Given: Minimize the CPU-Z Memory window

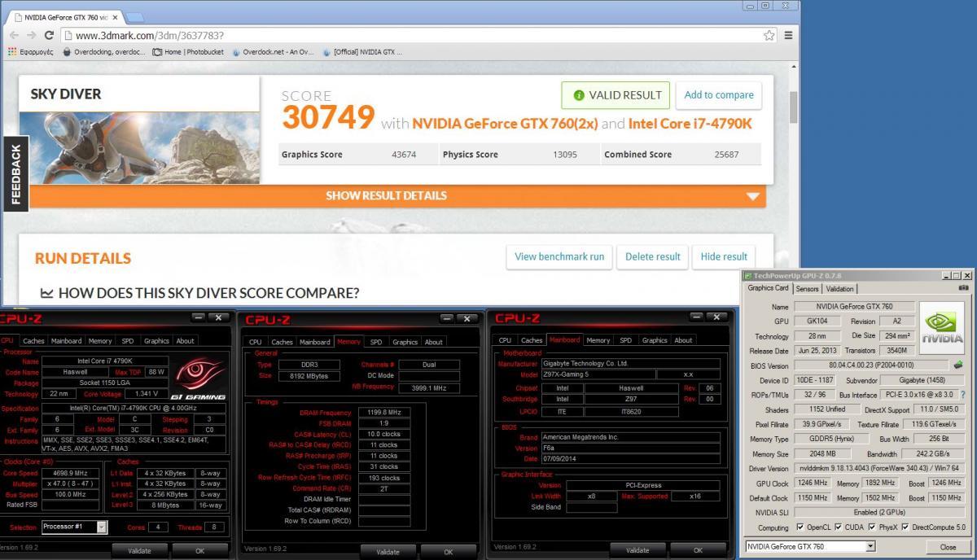Looking at the screenshot, I should [447, 318].
